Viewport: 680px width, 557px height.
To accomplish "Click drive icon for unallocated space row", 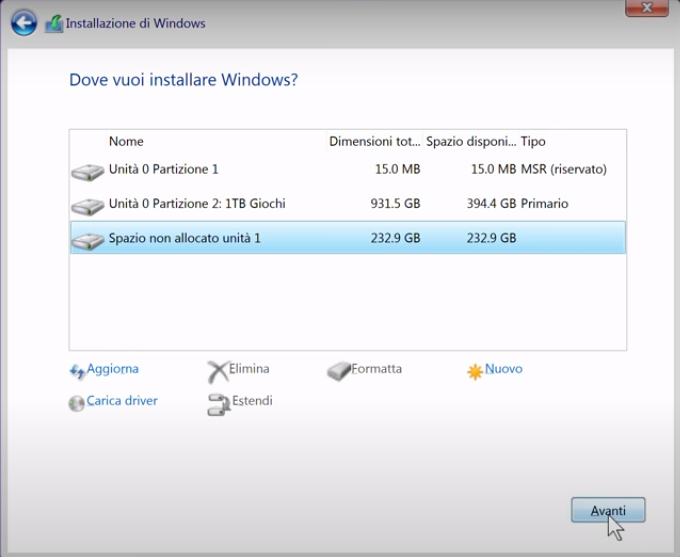I will [x=88, y=240].
